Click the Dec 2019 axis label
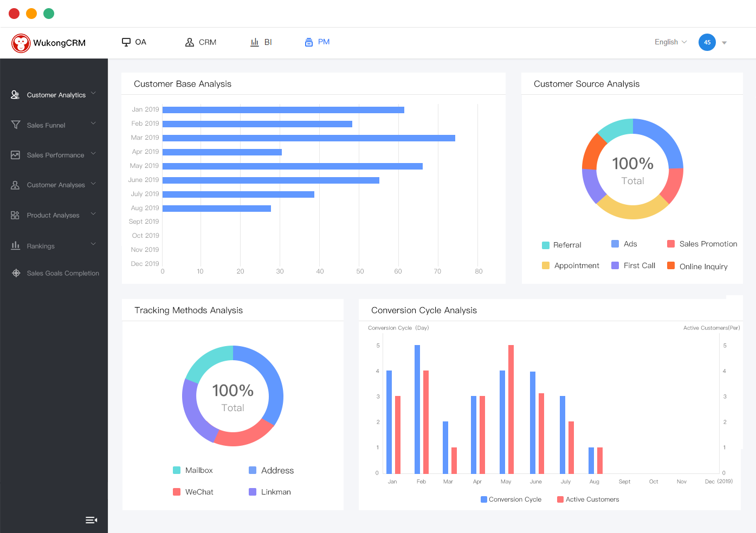 click(145, 264)
